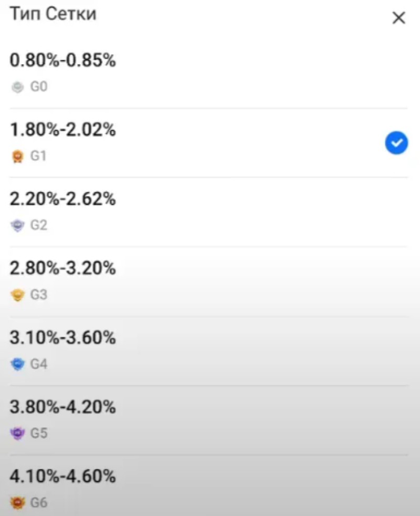Click the G5 tier label
This screenshot has height=516, width=420.
tap(39, 434)
